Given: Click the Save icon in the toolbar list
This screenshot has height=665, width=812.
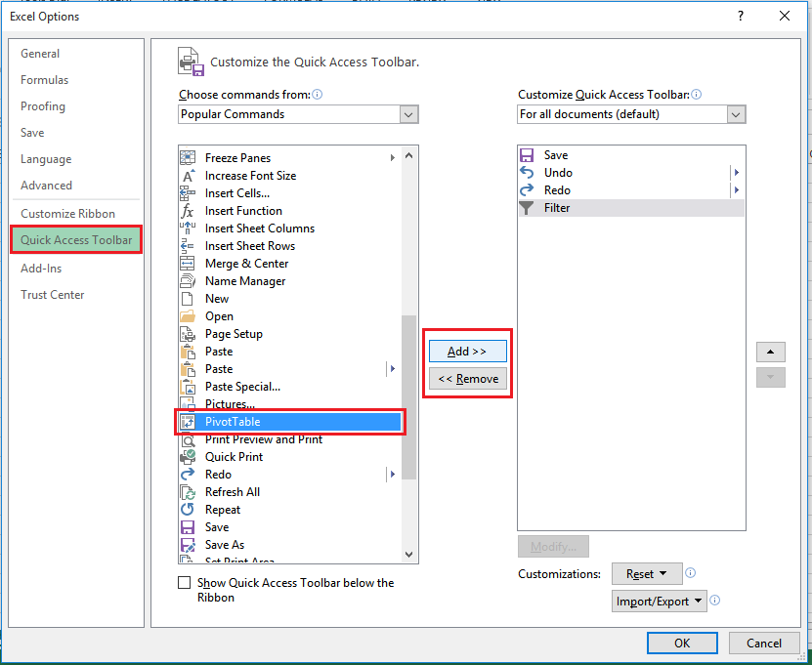Looking at the screenshot, I should tap(527, 154).
